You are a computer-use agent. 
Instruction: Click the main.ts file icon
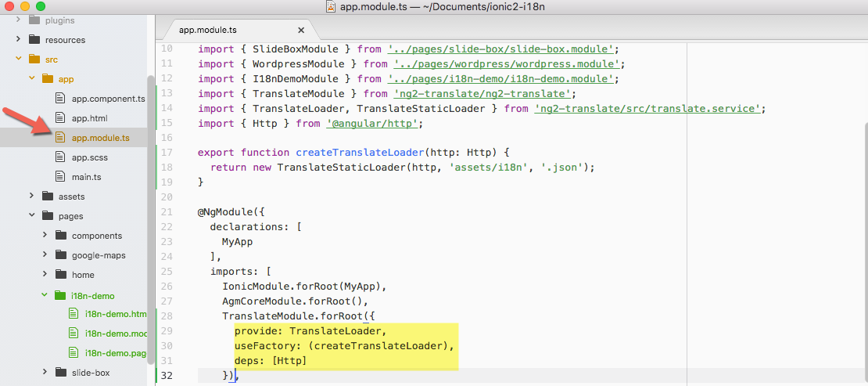[61, 177]
